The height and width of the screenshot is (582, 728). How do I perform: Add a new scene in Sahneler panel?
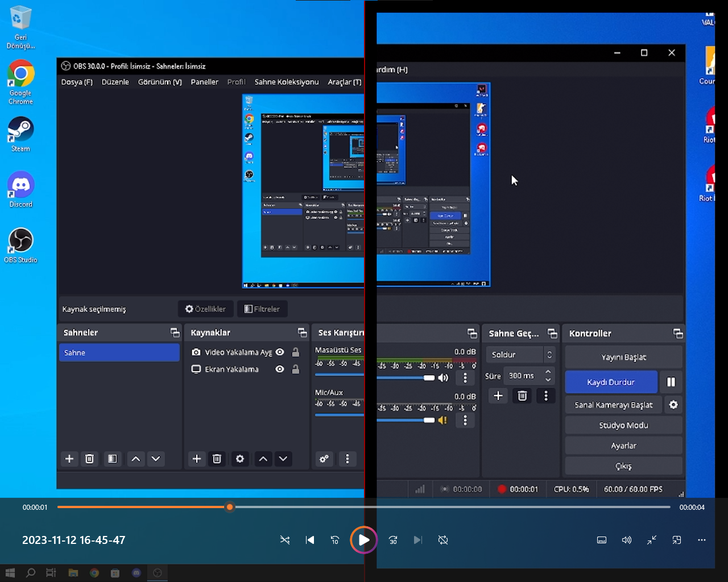[69, 459]
